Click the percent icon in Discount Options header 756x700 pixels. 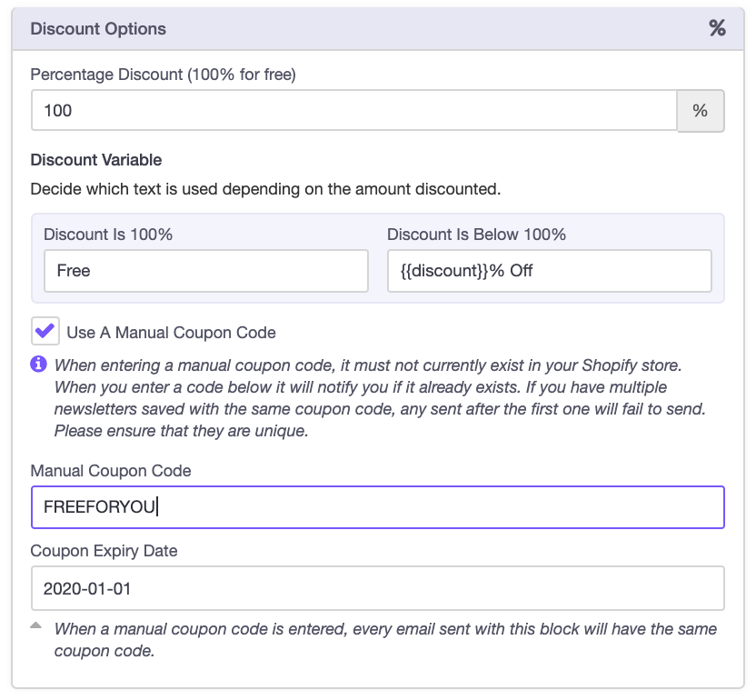(717, 28)
